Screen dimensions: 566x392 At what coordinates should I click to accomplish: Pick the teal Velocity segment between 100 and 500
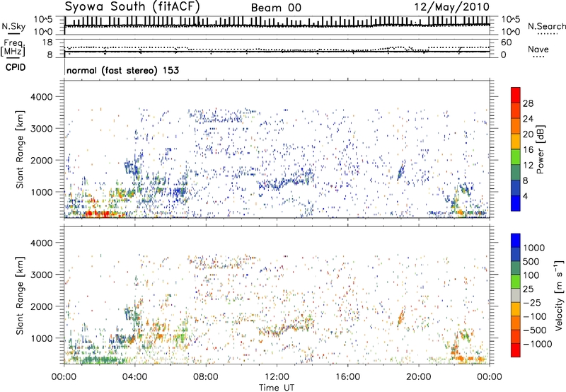[x=516, y=268]
